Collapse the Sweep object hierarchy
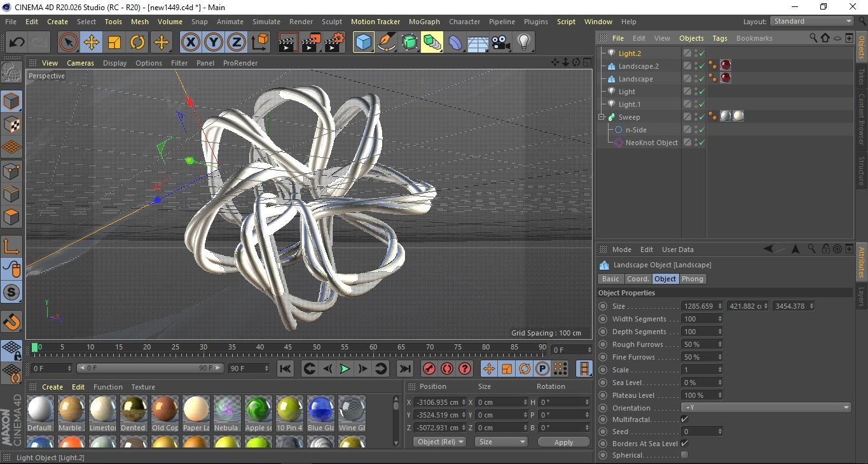 click(601, 117)
